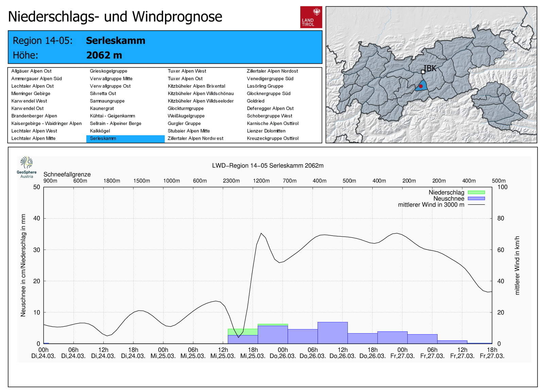The width and height of the screenshot is (544, 392).
Task: Go to Lienzer Dolomiten forecast
Action: [x=266, y=131]
